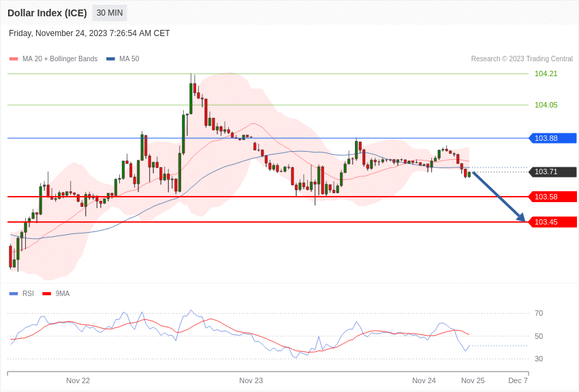Click the red 103.45 support price tag
579x392 pixels.
(x=553, y=222)
